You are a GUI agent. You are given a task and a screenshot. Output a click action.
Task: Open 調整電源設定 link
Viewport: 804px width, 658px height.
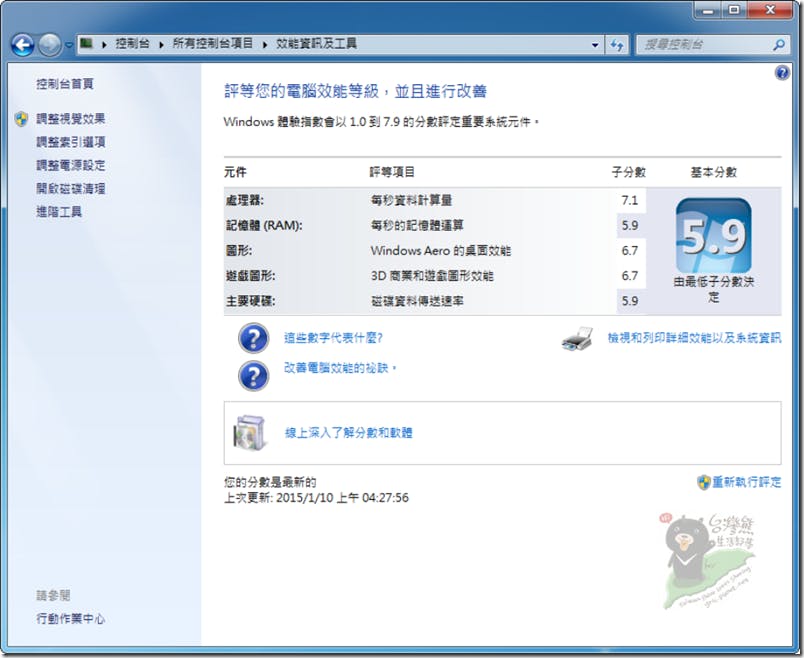(x=71, y=165)
